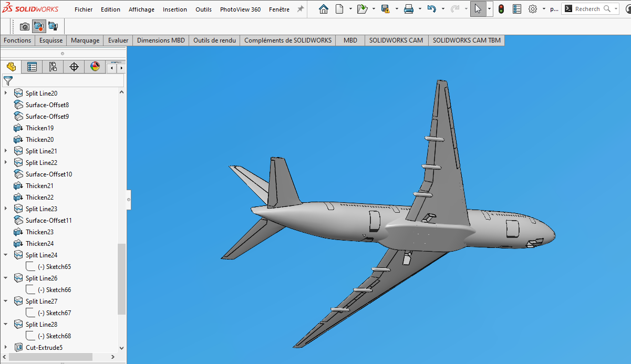Click the Recherch search input field
The width and height of the screenshot is (631, 364).
(588, 9)
